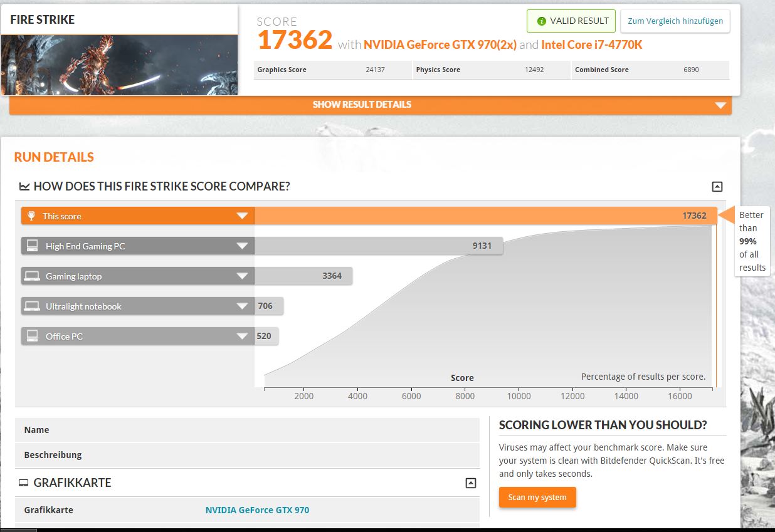The height and width of the screenshot is (532, 775).
Task: Open the High End Gaming PC dropdown arrow
Action: tap(242, 246)
